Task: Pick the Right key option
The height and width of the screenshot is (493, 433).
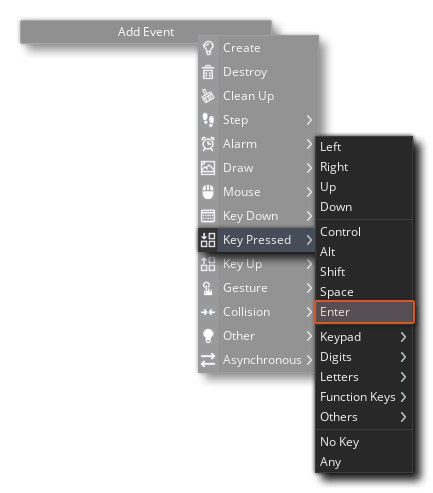Action: tap(364, 167)
